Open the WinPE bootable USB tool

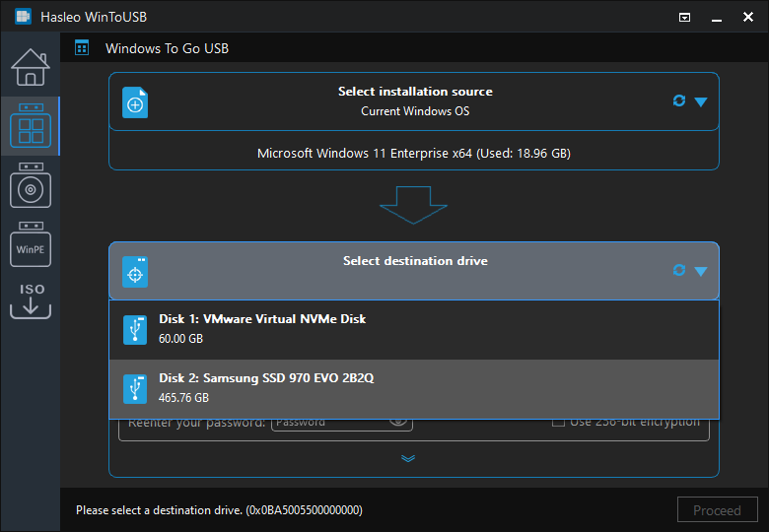tap(31, 244)
